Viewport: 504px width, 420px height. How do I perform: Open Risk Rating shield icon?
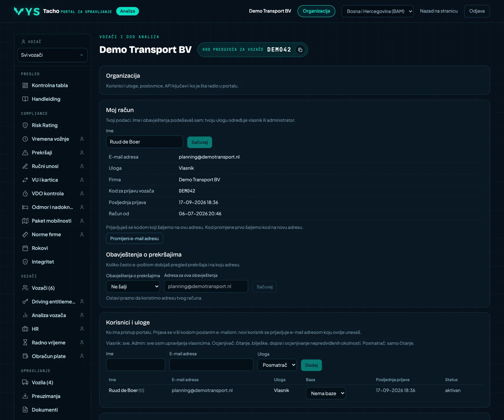point(25,125)
